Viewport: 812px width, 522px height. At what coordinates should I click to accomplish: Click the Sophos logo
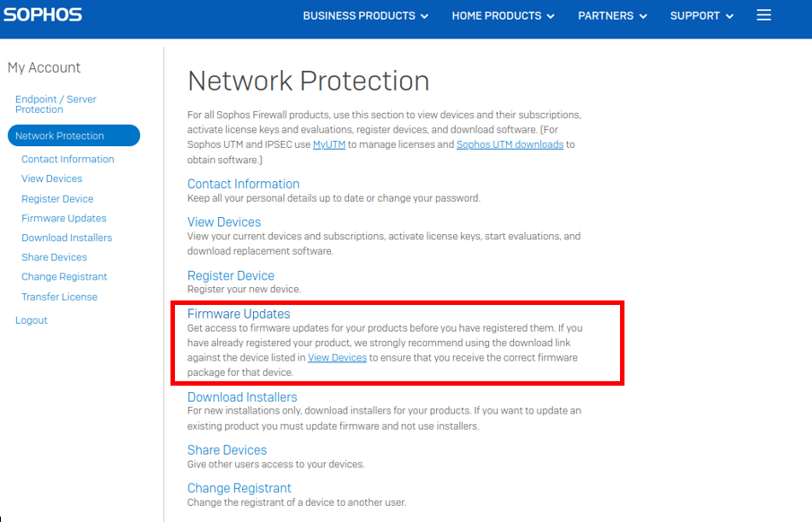(x=42, y=14)
